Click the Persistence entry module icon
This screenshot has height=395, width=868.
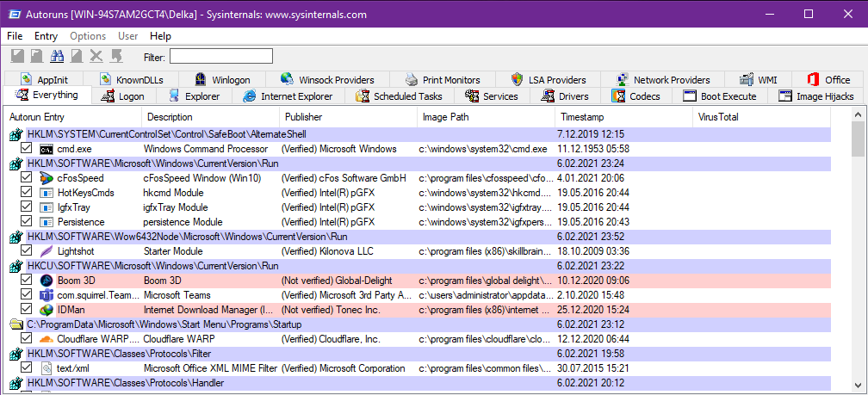[x=46, y=222]
